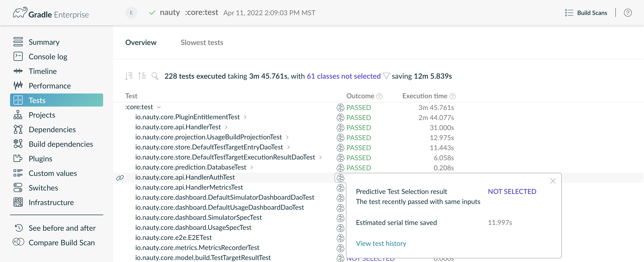Click the 2m 44.077s execution time value

(436, 117)
